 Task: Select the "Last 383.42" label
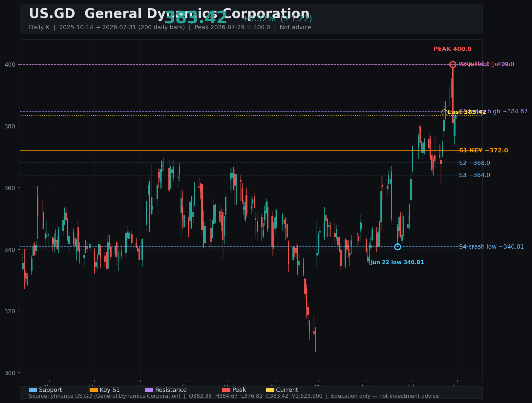[467, 112]
